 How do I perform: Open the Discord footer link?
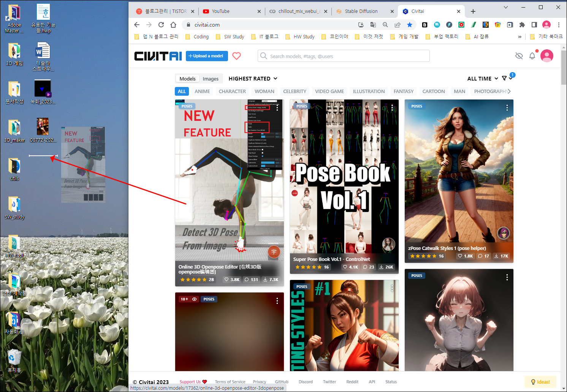[x=306, y=382]
